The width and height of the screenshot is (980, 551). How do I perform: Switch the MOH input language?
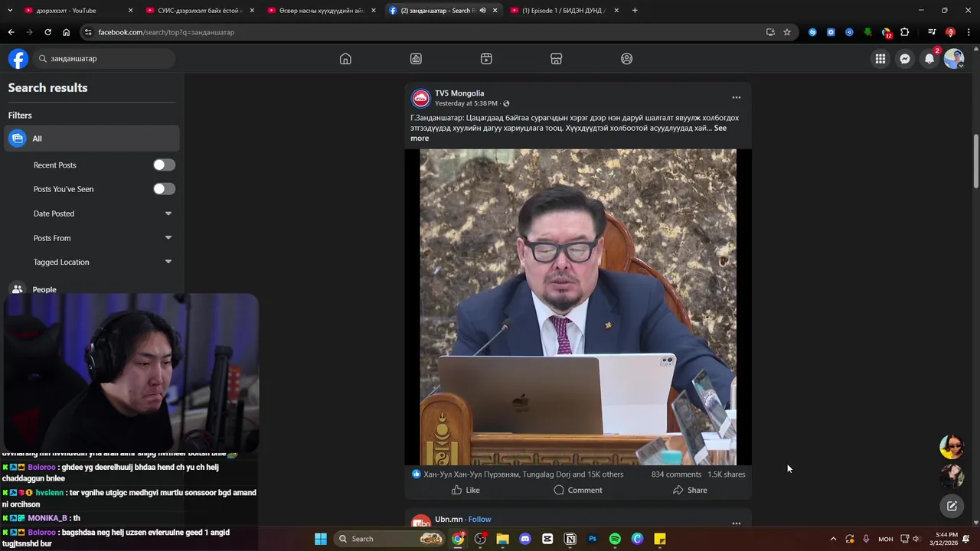coord(885,539)
